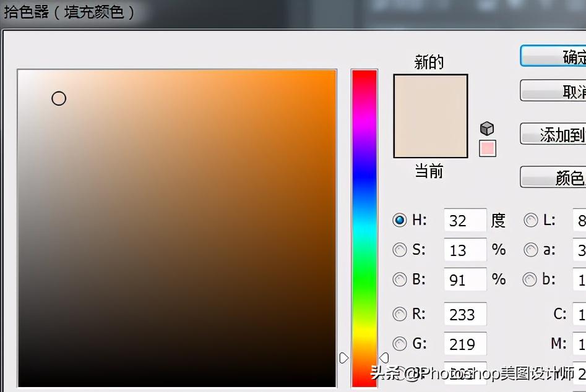Click the left hue slider arrow handle
586x392 pixels.
tap(344, 358)
